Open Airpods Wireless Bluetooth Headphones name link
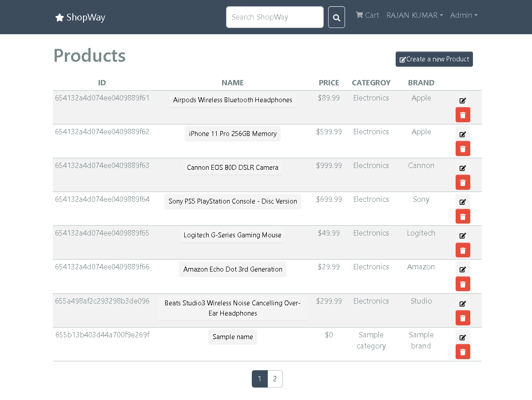This screenshot has height=400, width=532. (x=232, y=100)
